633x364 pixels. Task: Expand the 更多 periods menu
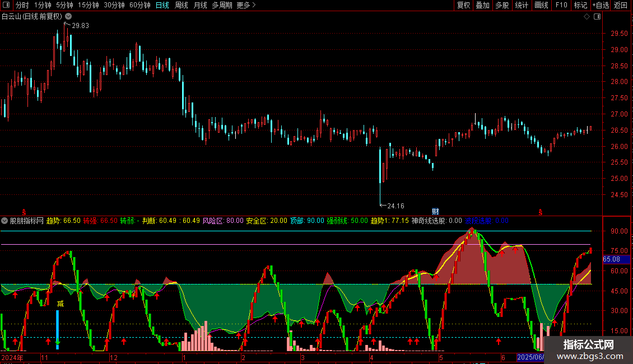click(x=246, y=5)
